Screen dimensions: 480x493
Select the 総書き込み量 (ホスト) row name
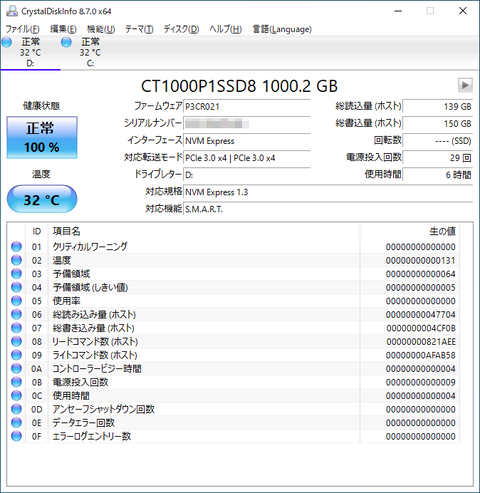(x=94, y=328)
